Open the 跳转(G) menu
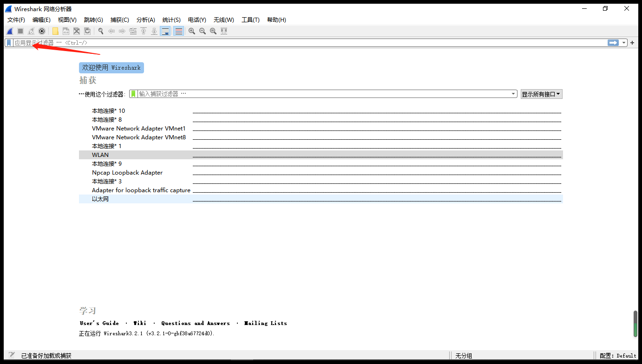The height and width of the screenshot is (364, 642). pos(93,20)
